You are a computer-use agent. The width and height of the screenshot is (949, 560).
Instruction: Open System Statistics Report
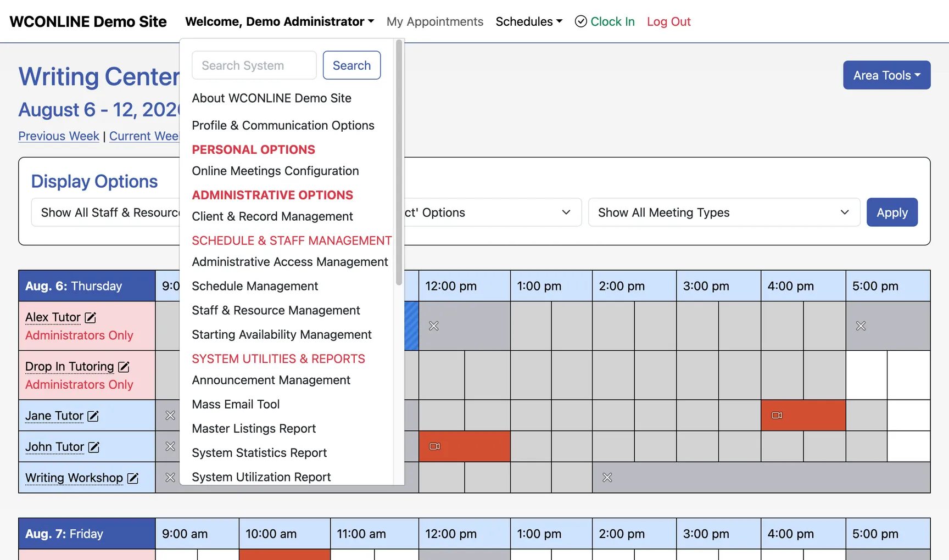coord(259,453)
